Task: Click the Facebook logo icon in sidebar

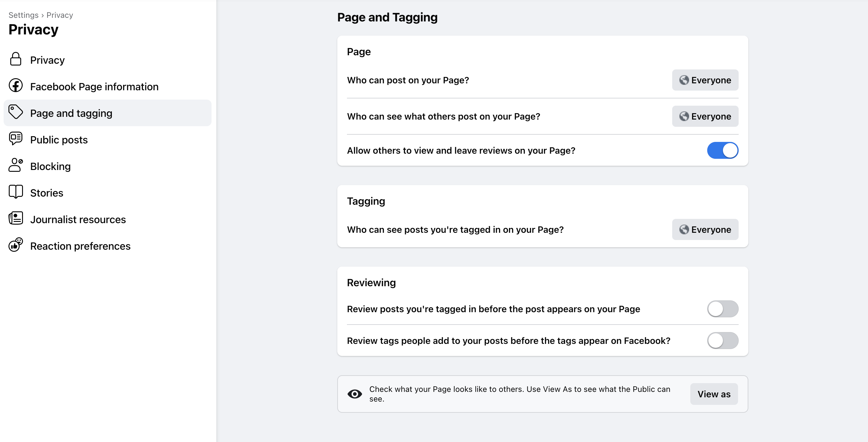Action: coord(15,85)
